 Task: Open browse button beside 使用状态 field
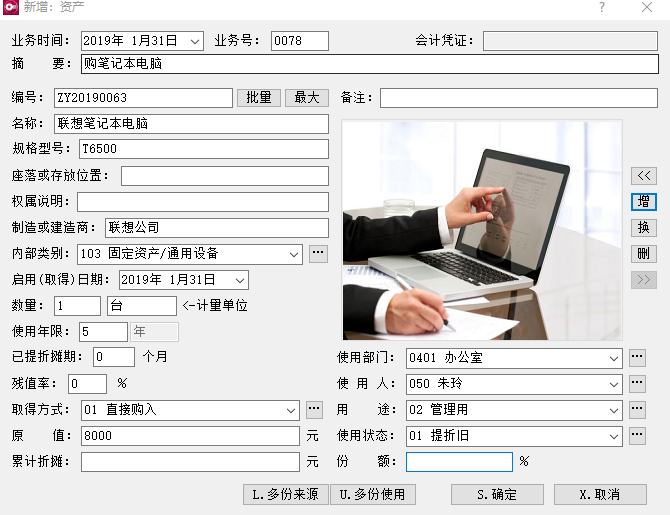click(637, 436)
